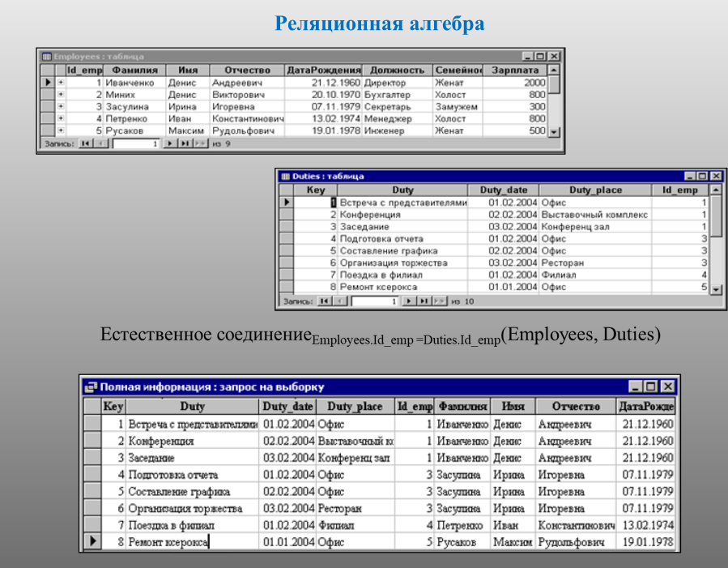Go to next record in Duties navigation
Image resolution: width=728 pixels, height=568 pixels.
tap(409, 301)
